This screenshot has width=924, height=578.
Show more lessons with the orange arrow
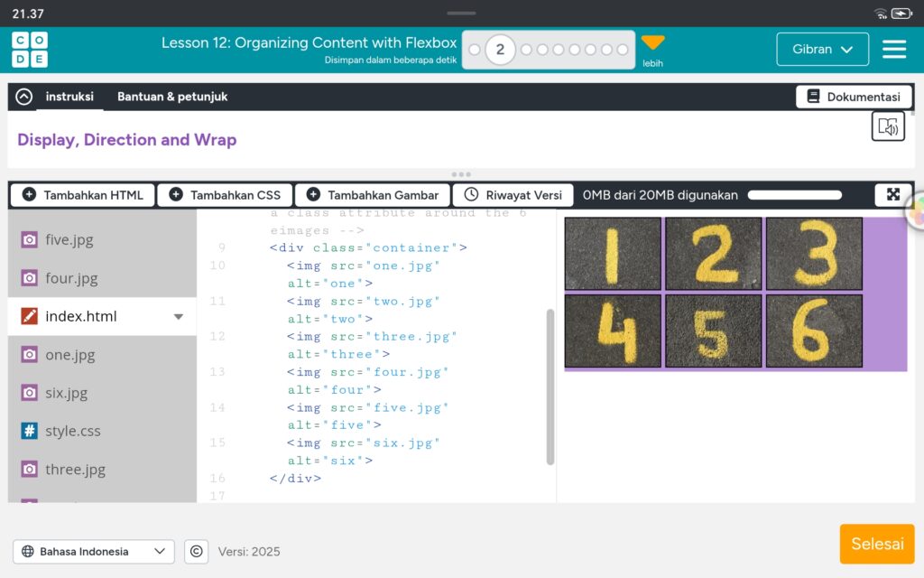(x=652, y=42)
